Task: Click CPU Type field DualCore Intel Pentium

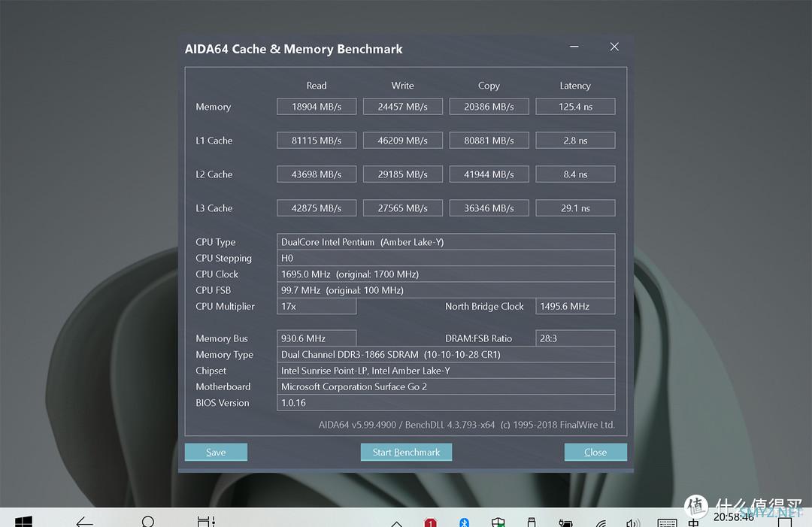Action: point(446,242)
